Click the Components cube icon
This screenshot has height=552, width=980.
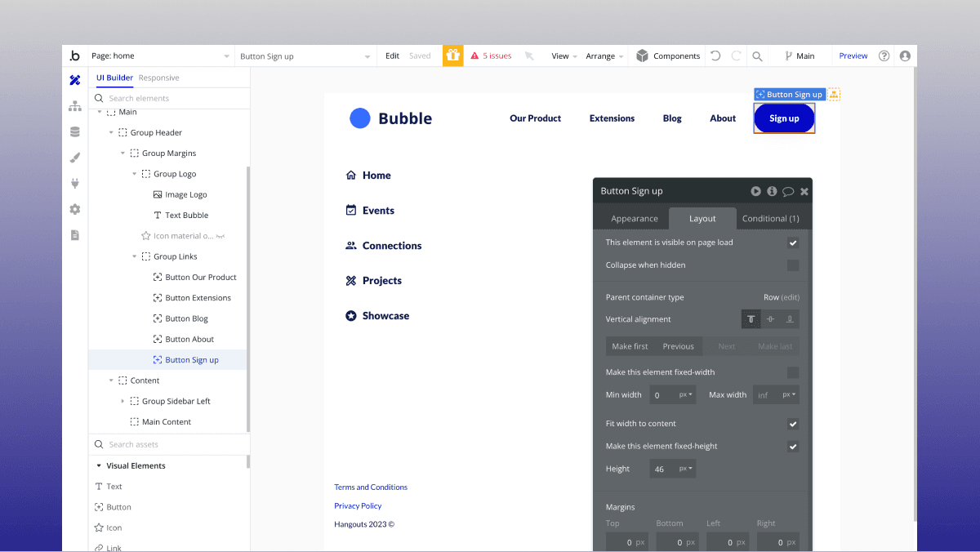[x=643, y=56]
